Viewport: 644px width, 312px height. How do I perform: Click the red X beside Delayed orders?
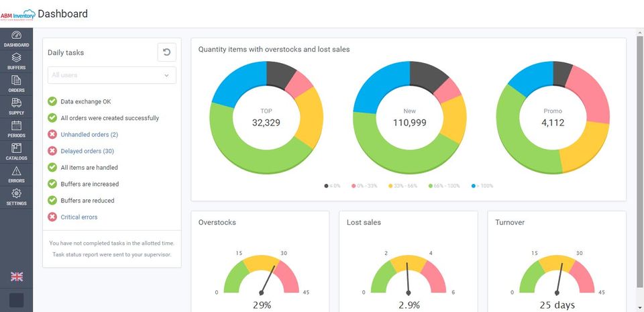pos(52,151)
